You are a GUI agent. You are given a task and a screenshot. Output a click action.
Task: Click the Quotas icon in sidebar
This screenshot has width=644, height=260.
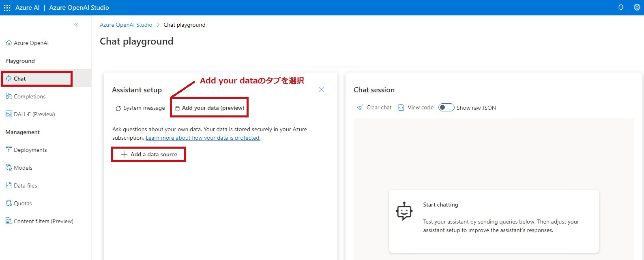coord(9,203)
